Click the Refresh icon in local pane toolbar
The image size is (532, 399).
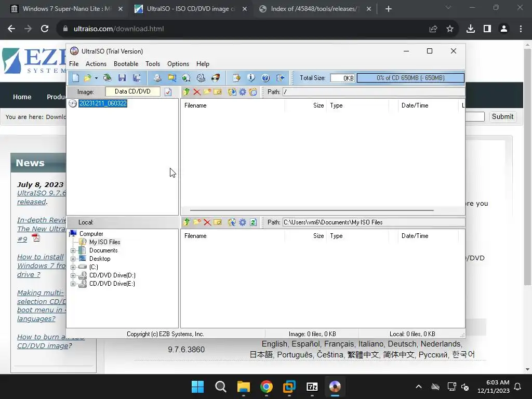(x=253, y=222)
